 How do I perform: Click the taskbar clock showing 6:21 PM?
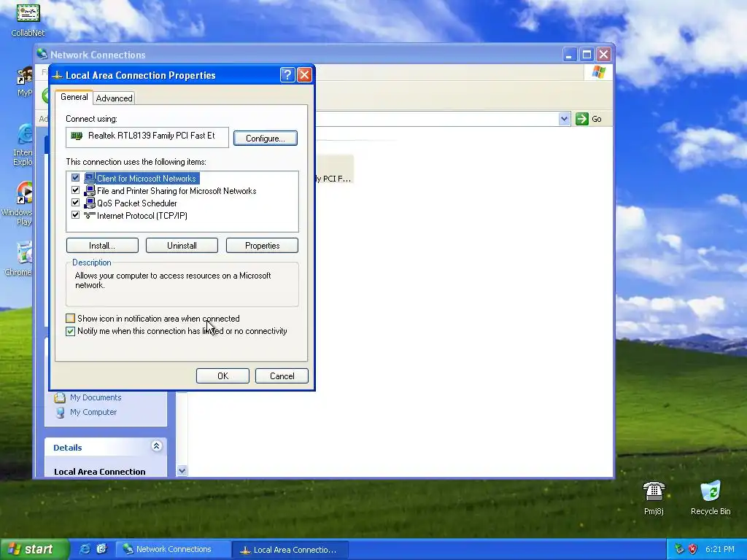pyautogui.click(x=719, y=549)
